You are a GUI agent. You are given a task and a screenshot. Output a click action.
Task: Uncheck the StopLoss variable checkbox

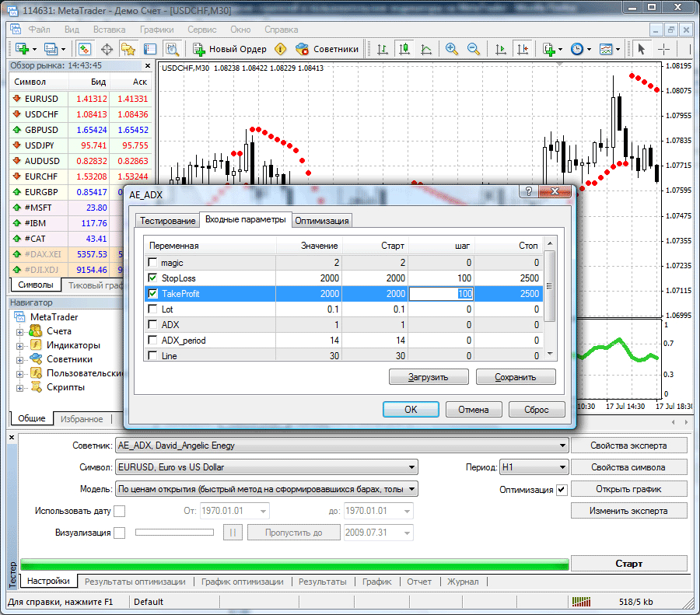click(x=152, y=278)
